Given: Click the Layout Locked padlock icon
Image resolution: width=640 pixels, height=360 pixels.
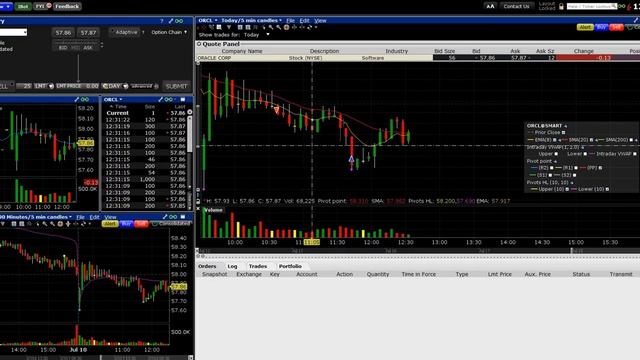Looking at the screenshot, I should pyautogui.click(x=561, y=7).
